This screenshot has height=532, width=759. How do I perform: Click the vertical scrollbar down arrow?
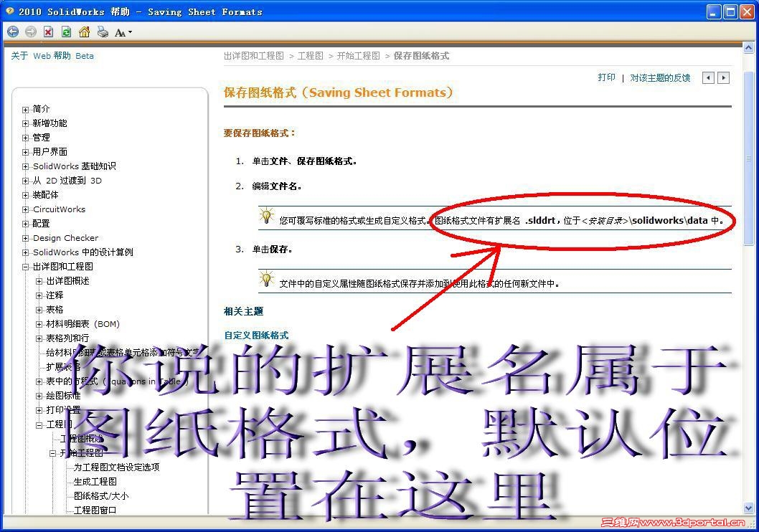click(x=749, y=508)
